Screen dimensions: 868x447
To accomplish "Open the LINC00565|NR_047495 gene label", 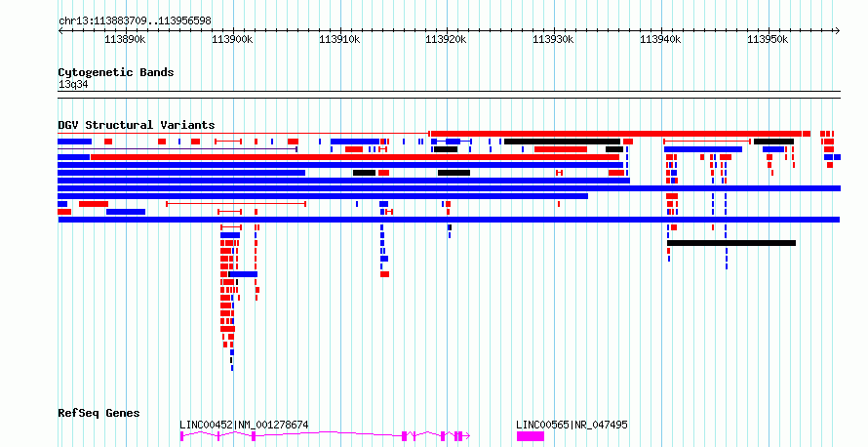I will 572,425.
